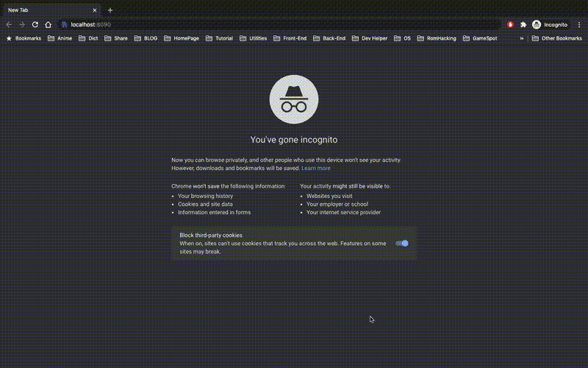Image resolution: width=588 pixels, height=368 pixels.
Task: Click the "Block third-party cookies" title text
Action: pos(211,235)
